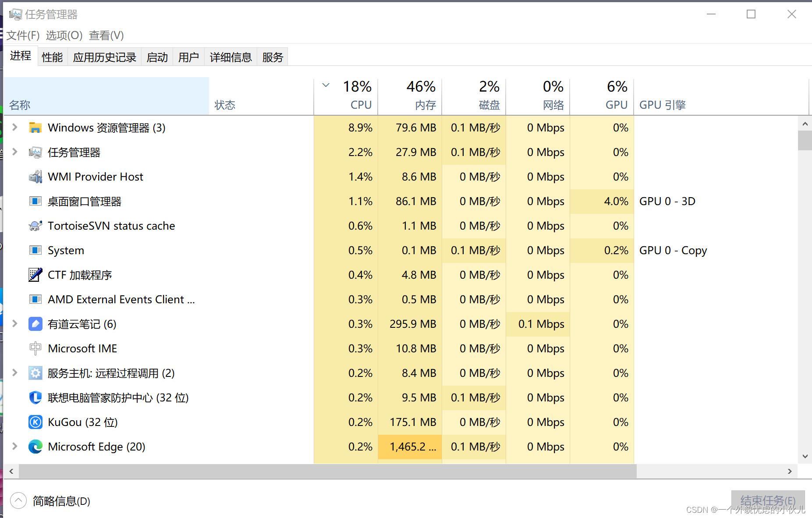The image size is (812, 518).
Task: Click the 联想电脑管家防护中心 shield icon
Action: [x=35, y=397]
